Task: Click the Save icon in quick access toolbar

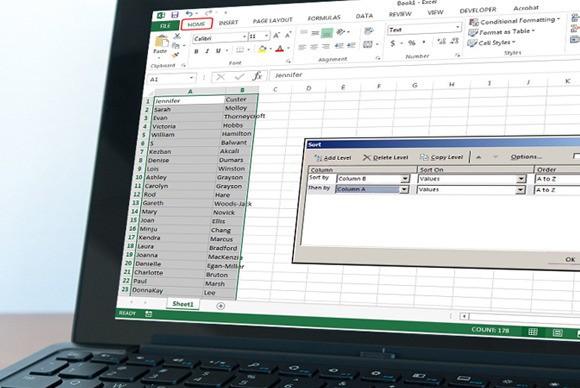Action: [x=175, y=15]
